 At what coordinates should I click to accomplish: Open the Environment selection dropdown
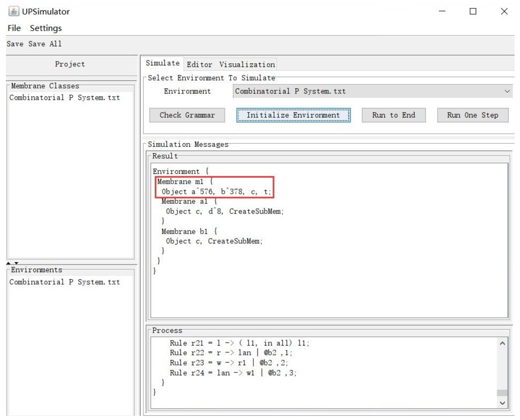[x=508, y=91]
